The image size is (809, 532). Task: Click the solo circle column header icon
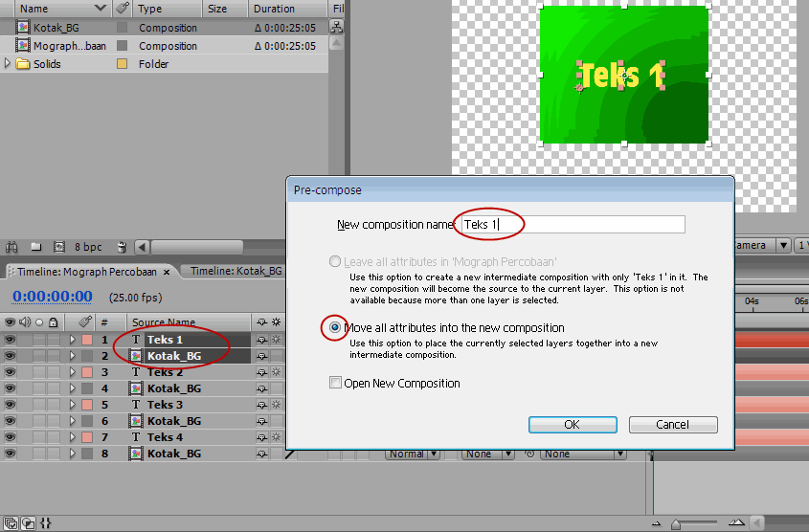click(39, 322)
